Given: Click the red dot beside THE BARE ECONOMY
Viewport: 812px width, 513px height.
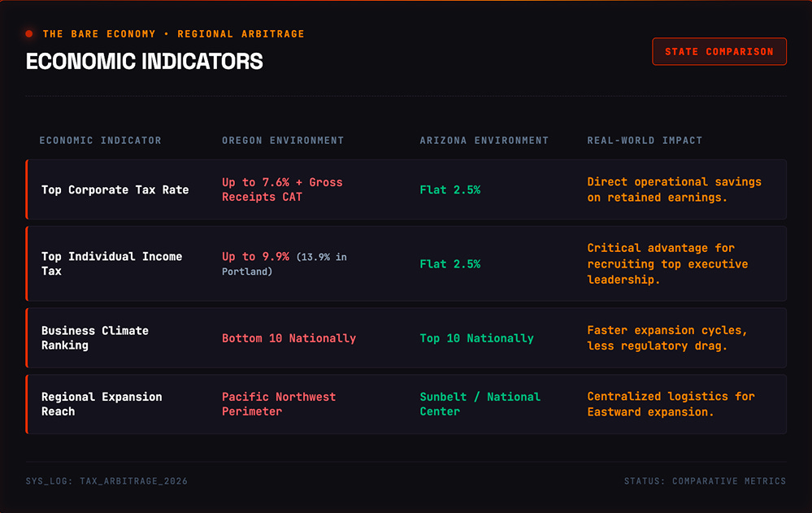Looking at the screenshot, I should click(x=29, y=33).
